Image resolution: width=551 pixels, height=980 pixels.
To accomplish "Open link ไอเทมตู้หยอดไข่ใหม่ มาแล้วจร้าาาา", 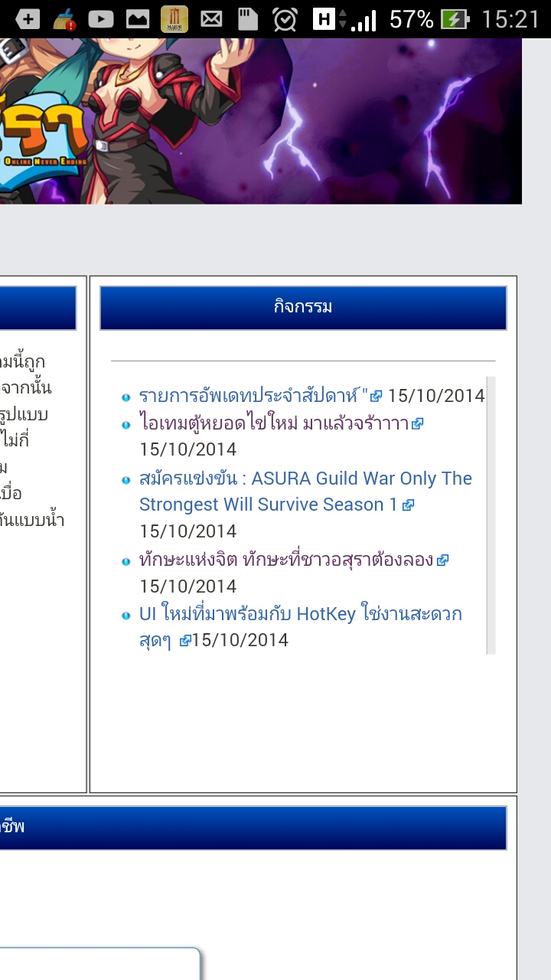I will click(274, 423).
